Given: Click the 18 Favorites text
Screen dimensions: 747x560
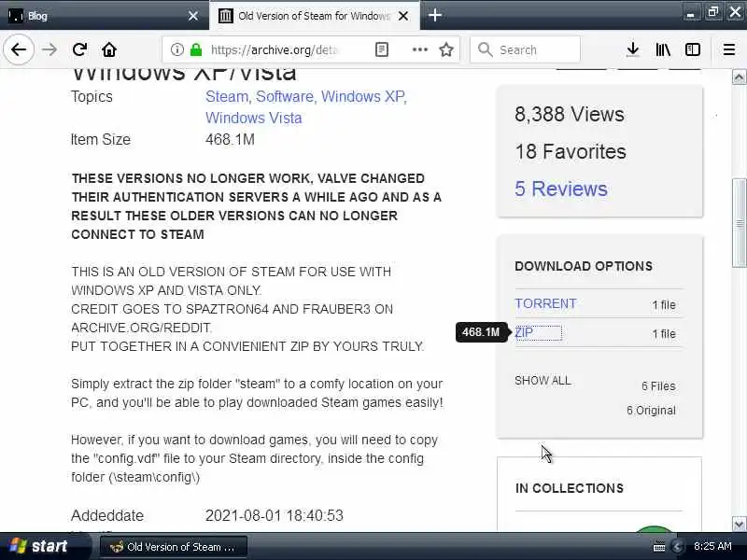Looking at the screenshot, I should point(571,152).
